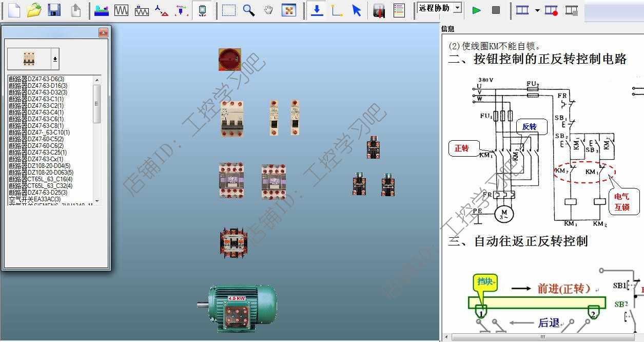This screenshot has width=644, height=342.
Task: Save with the floppy disk icon
Action: point(54,10)
